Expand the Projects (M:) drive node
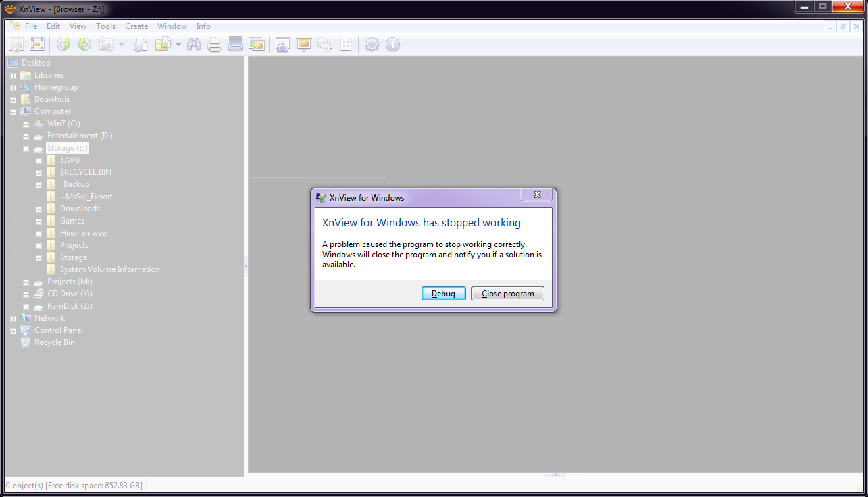 [26, 282]
